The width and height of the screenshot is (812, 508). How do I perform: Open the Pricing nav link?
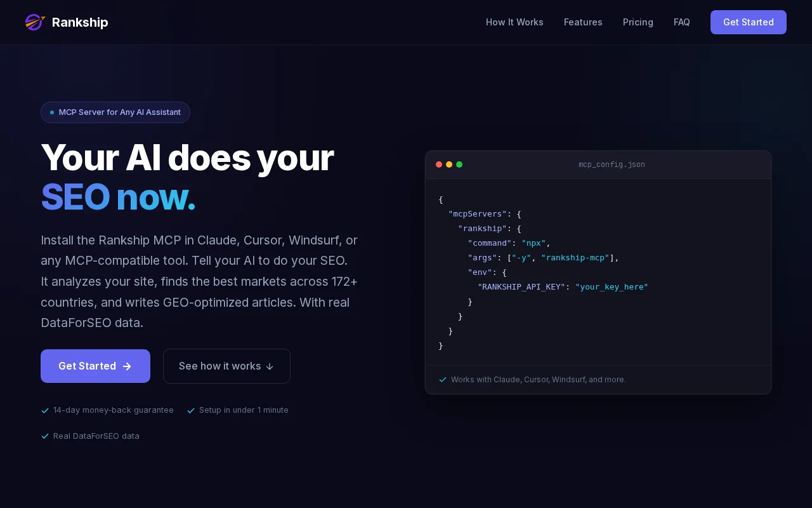[x=638, y=22]
